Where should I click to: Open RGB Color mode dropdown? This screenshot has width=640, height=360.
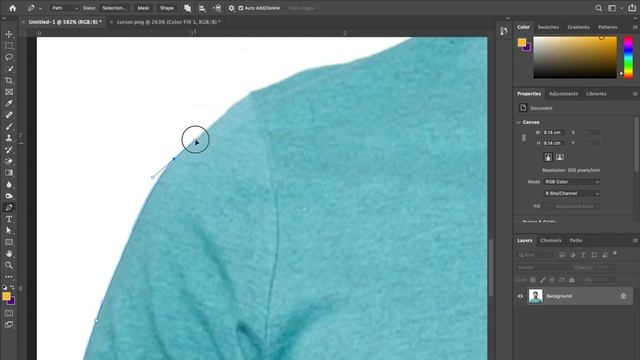(x=571, y=182)
